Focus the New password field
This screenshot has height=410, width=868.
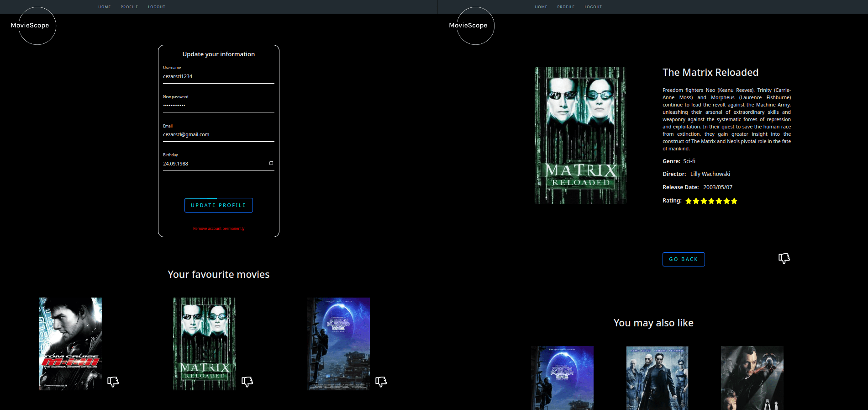coord(219,106)
